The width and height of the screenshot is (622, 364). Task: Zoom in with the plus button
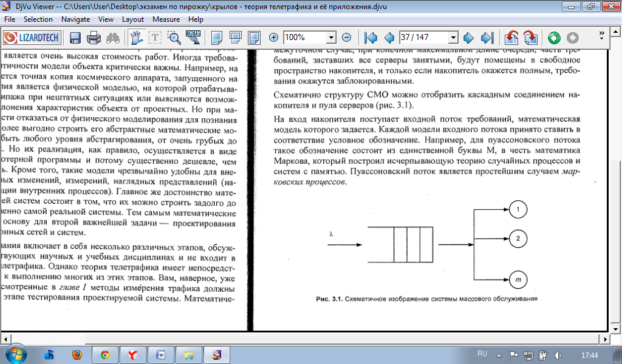[x=273, y=38]
